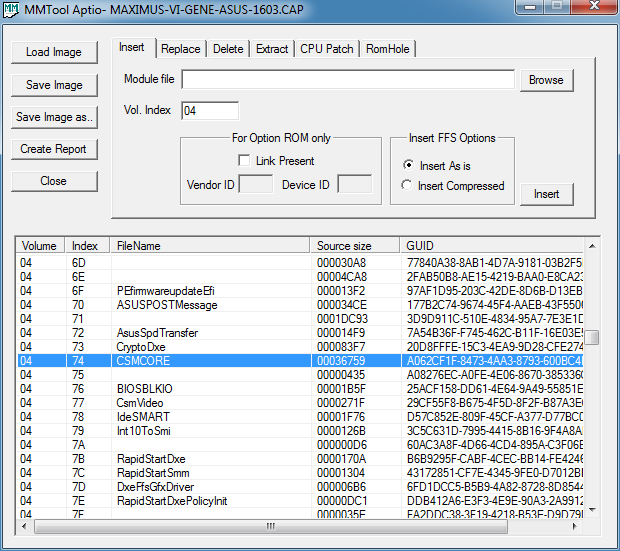Image resolution: width=620 pixels, height=551 pixels.
Task: Sort by the Source size column header
Action: point(355,246)
